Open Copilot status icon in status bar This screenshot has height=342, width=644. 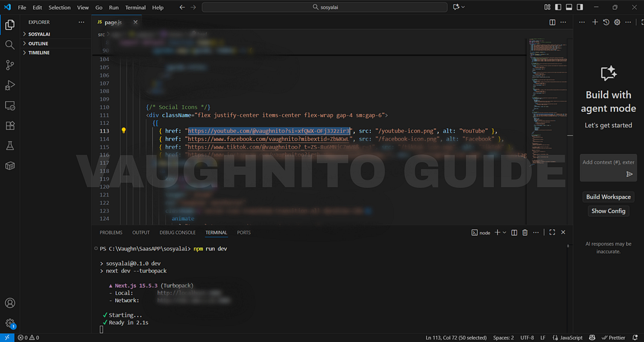[x=592, y=337]
